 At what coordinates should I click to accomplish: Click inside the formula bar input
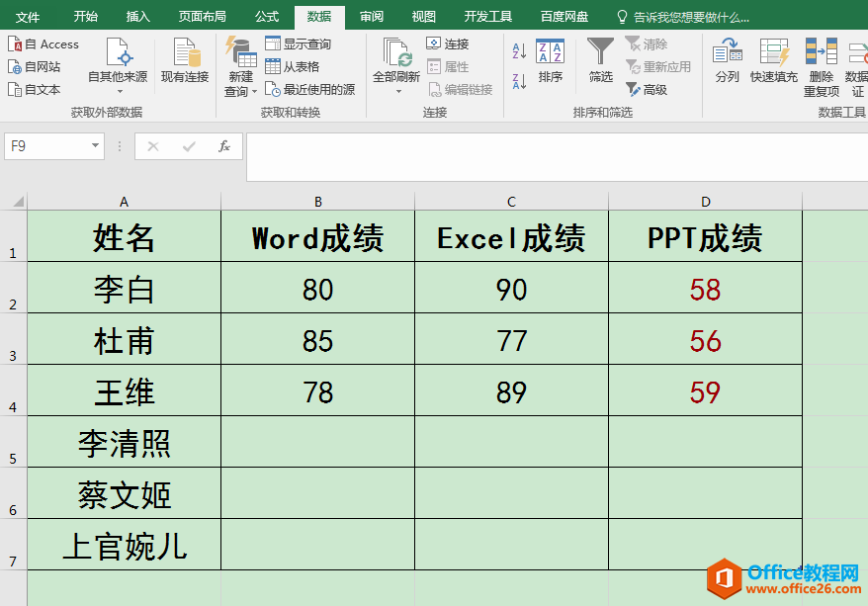(557, 156)
